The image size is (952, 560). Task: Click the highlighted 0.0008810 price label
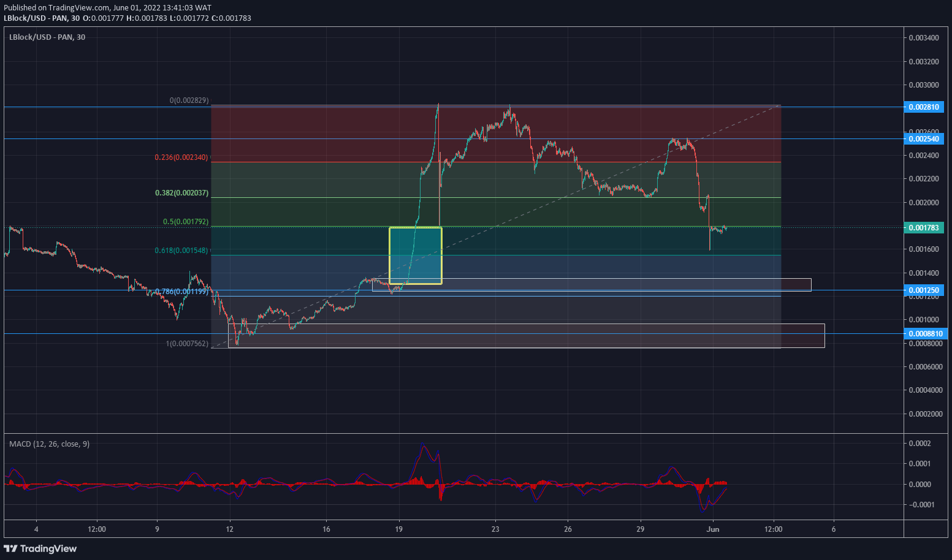[x=926, y=333]
